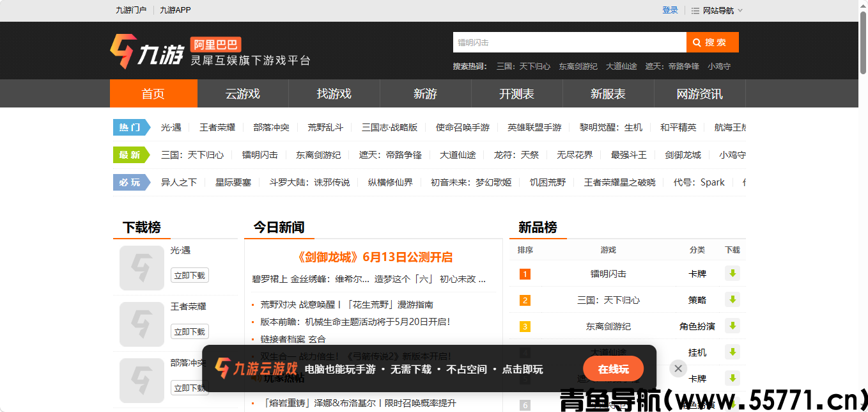Image resolution: width=868 pixels, height=412 pixels.
Task: Open 无尽花界 in 最新 row
Action: tap(575, 155)
